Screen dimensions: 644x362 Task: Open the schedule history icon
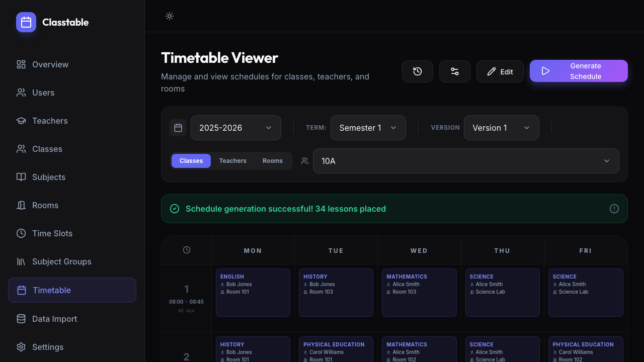pos(417,71)
